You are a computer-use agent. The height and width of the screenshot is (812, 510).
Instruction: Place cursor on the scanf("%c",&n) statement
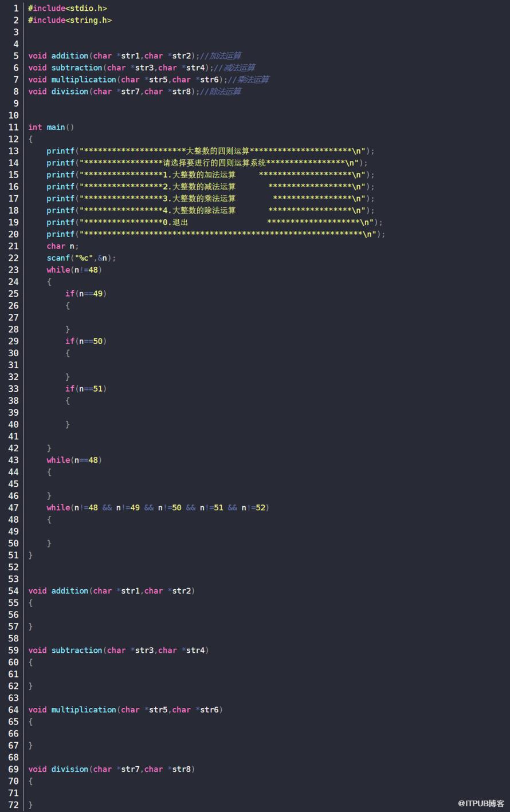pyautogui.click(x=81, y=258)
